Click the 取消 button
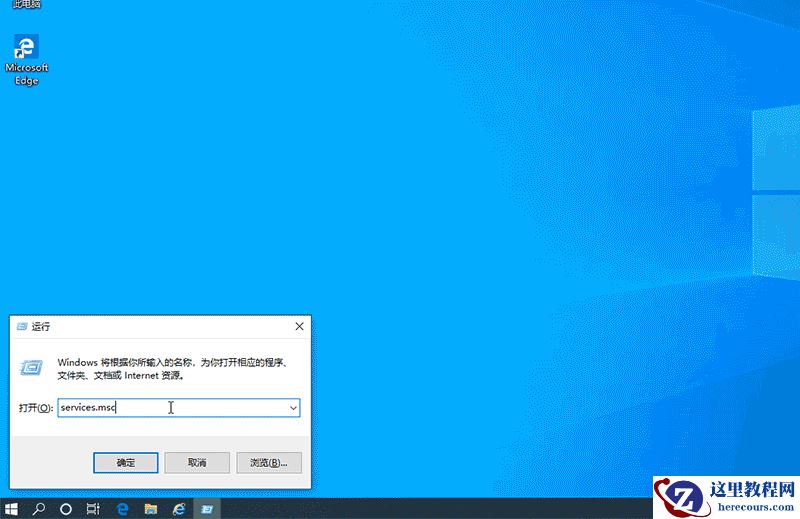The height and width of the screenshot is (519, 800). (x=197, y=463)
